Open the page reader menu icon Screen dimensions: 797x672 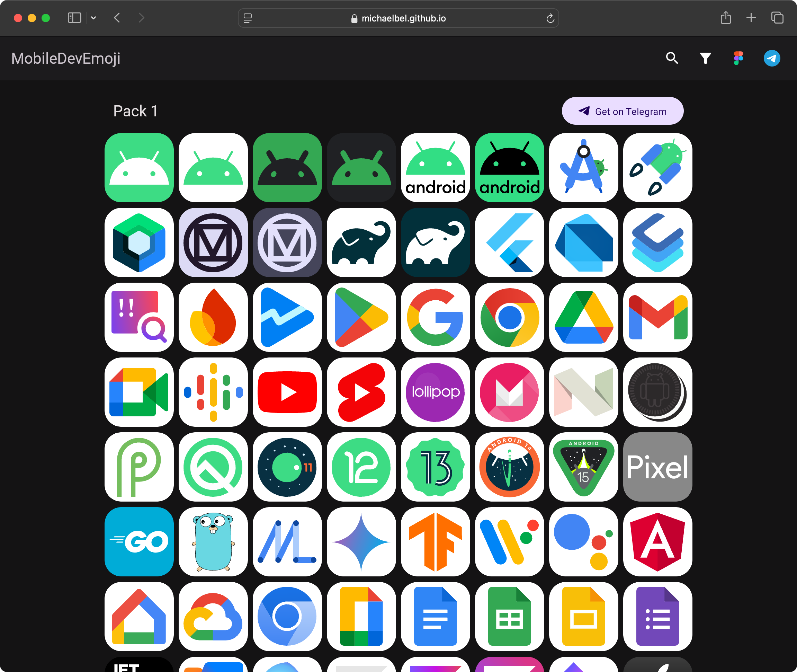click(x=248, y=18)
